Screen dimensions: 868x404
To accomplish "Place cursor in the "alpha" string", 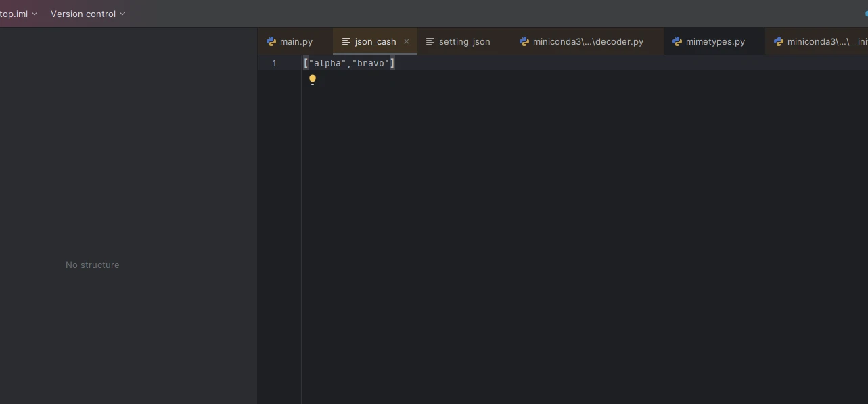I will click(x=328, y=64).
